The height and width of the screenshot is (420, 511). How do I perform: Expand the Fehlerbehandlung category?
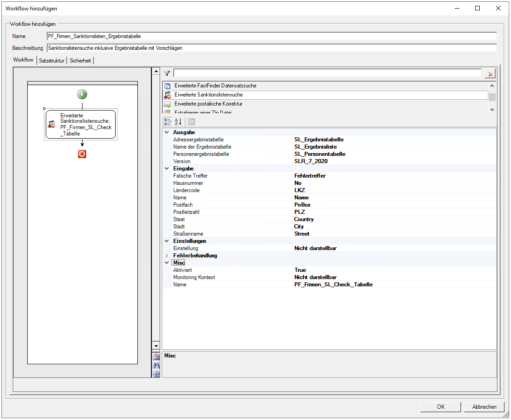pyautogui.click(x=167, y=256)
